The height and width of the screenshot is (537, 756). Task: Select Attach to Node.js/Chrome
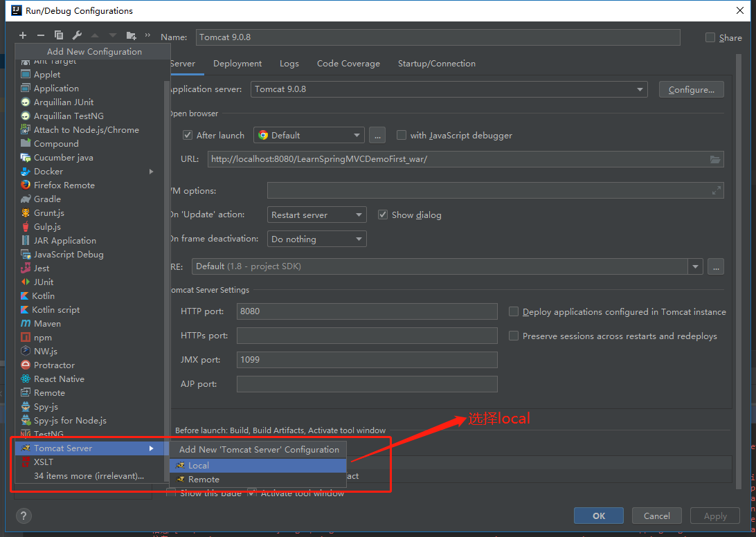pyautogui.click(x=90, y=129)
